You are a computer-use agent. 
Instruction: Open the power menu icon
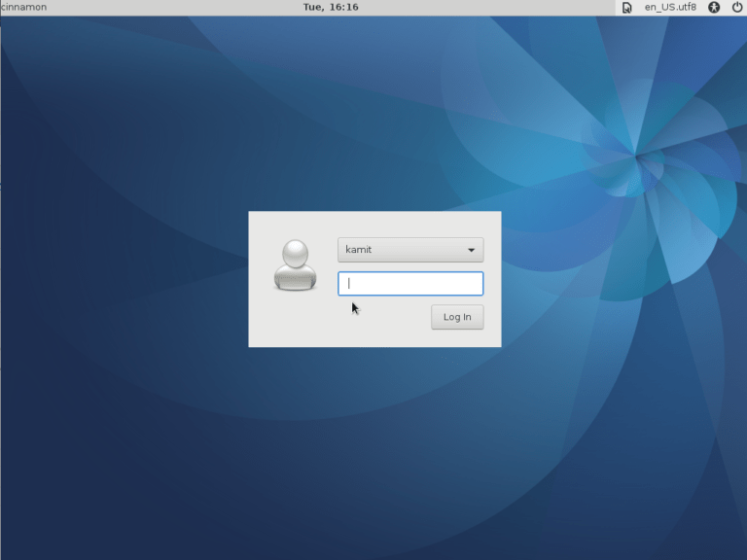click(737, 7)
